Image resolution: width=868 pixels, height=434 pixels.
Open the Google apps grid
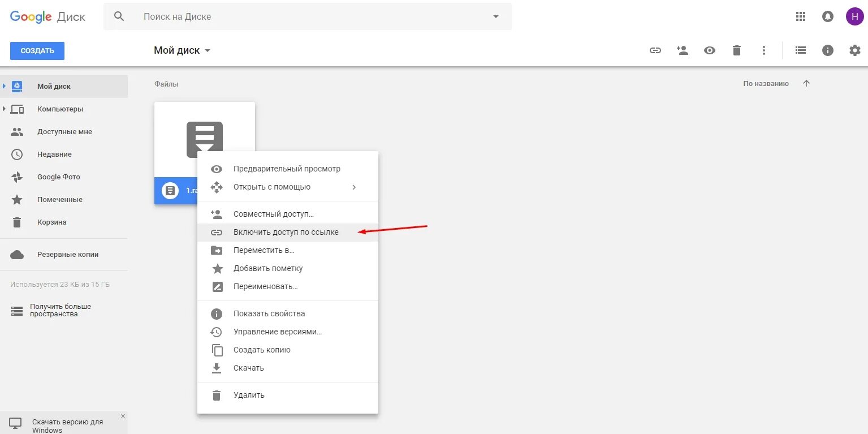[800, 16]
